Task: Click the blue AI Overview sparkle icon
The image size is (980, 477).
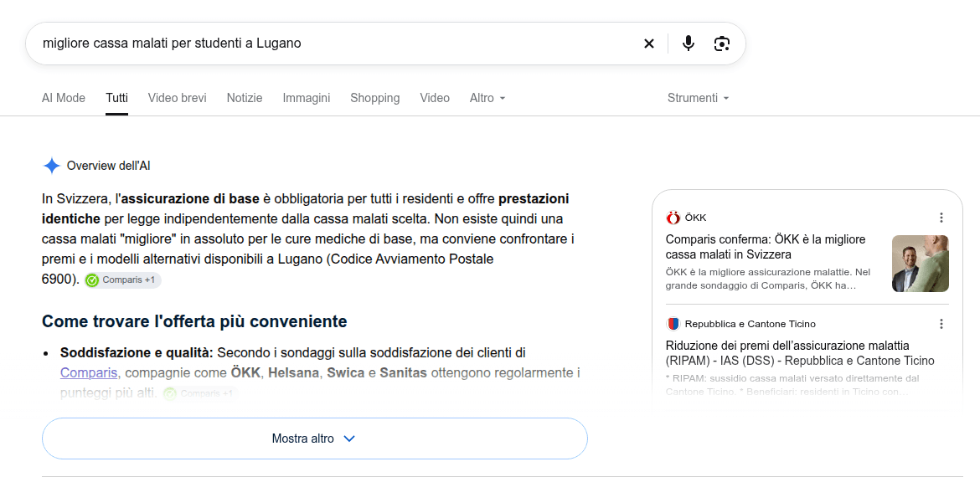Action: [x=51, y=166]
